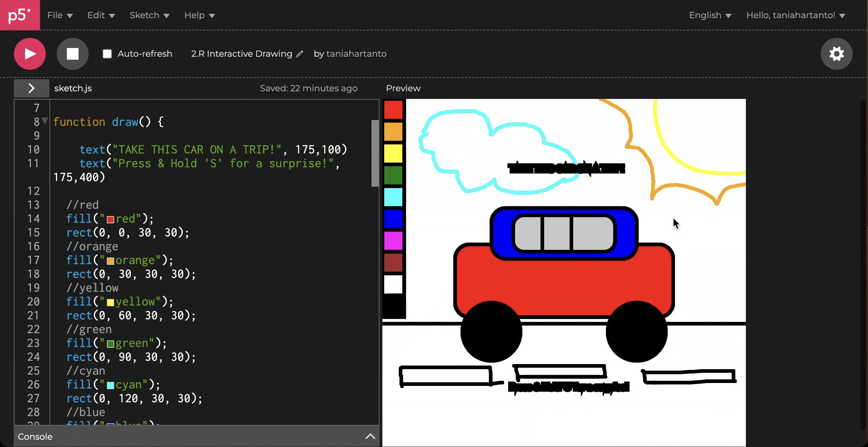
Task: Select the cyan swatch in the canvas palette
Action: [x=393, y=197]
